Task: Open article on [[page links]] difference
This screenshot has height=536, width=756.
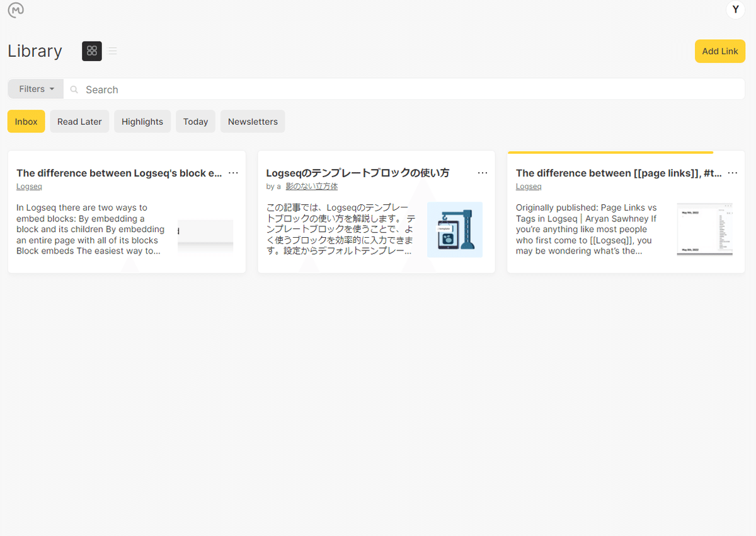Action: pyautogui.click(x=619, y=173)
